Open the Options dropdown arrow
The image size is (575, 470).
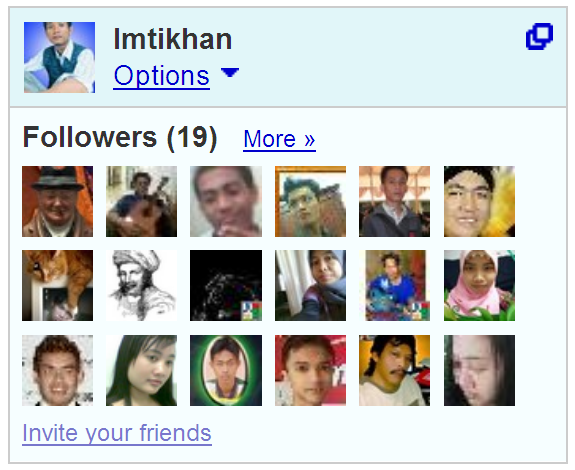pos(230,72)
